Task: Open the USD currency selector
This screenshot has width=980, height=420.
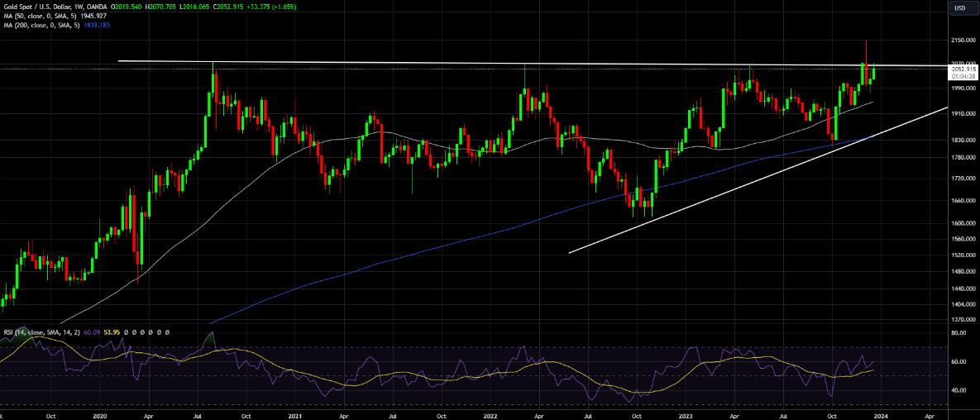Action: [x=960, y=8]
